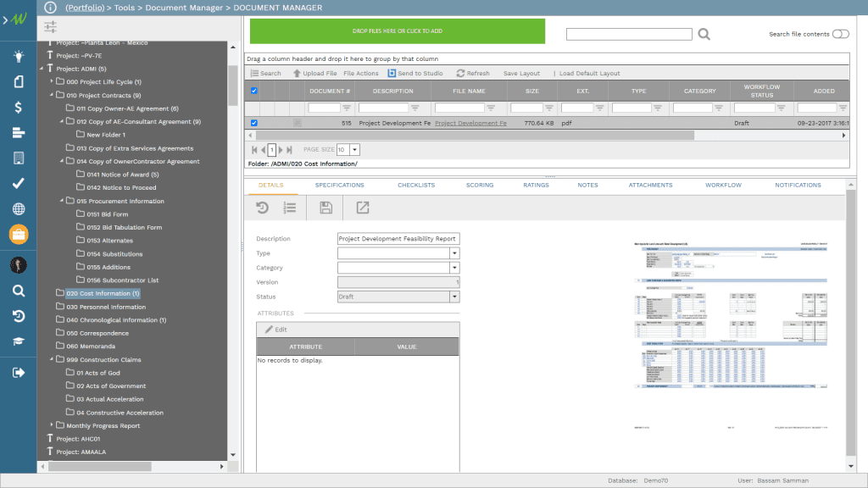Viewport: 868px width, 488px height.
Task: Open the building icon in left sidebar
Action: pos(19,158)
